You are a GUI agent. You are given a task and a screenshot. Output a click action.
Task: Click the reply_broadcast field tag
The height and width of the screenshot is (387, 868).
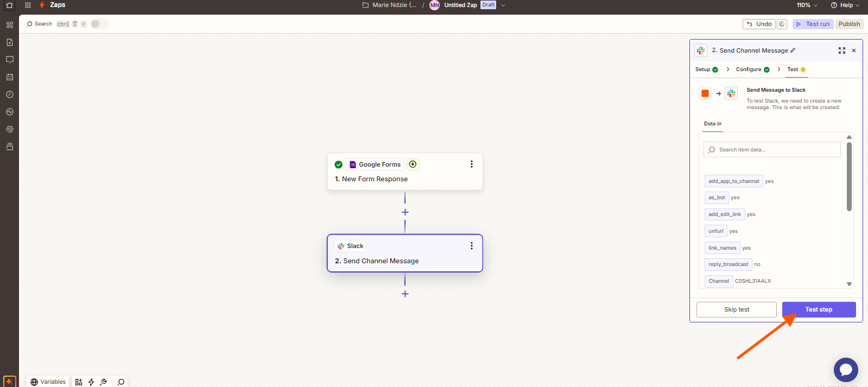tap(728, 264)
